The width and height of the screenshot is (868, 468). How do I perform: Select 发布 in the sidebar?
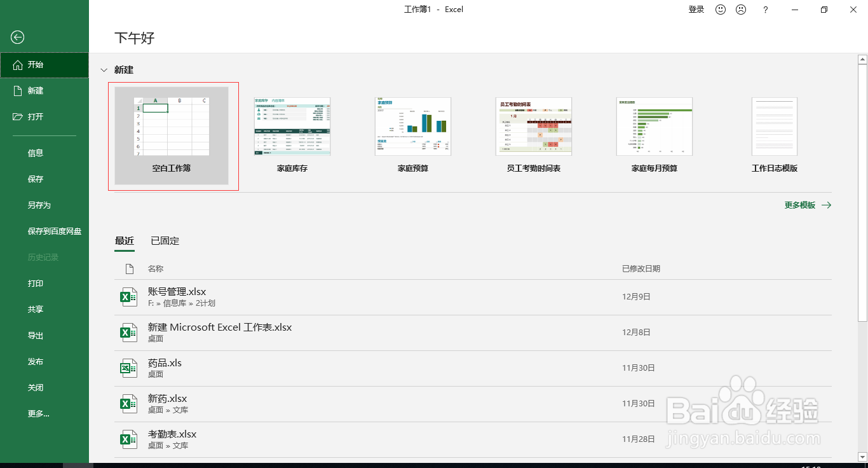[x=44, y=362]
